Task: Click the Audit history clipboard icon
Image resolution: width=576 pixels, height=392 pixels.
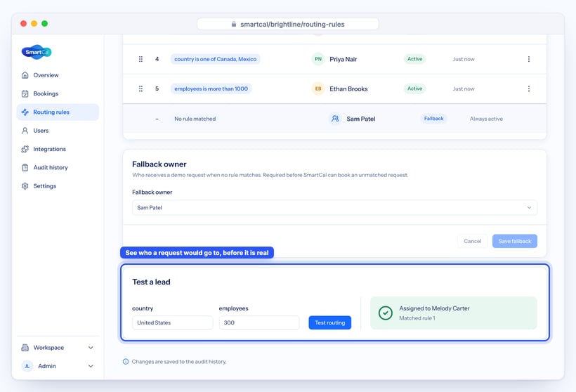Action: (x=25, y=167)
